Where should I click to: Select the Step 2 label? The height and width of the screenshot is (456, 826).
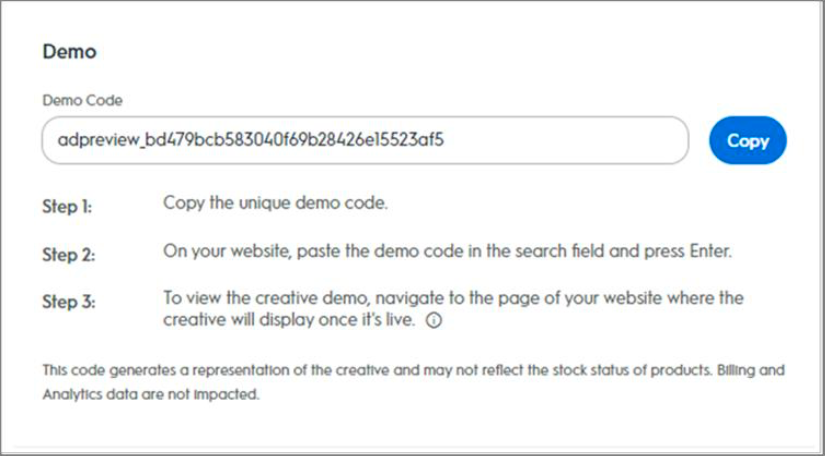69,254
